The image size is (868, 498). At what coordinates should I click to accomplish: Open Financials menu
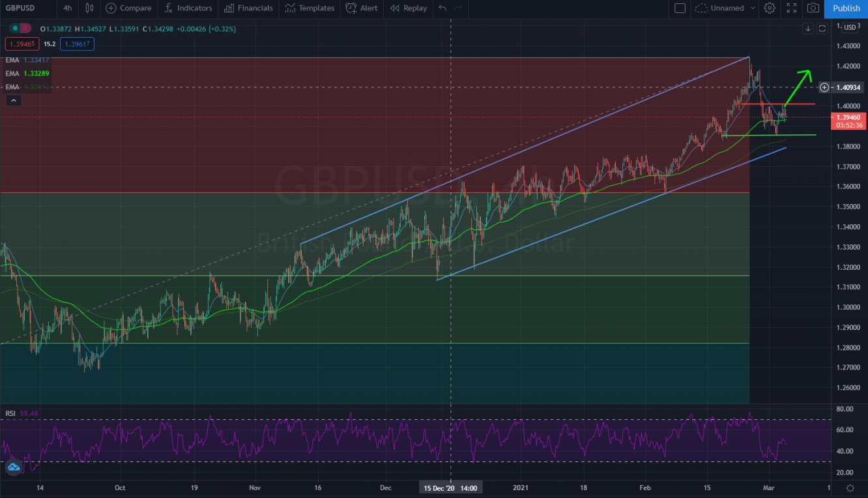coord(248,8)
